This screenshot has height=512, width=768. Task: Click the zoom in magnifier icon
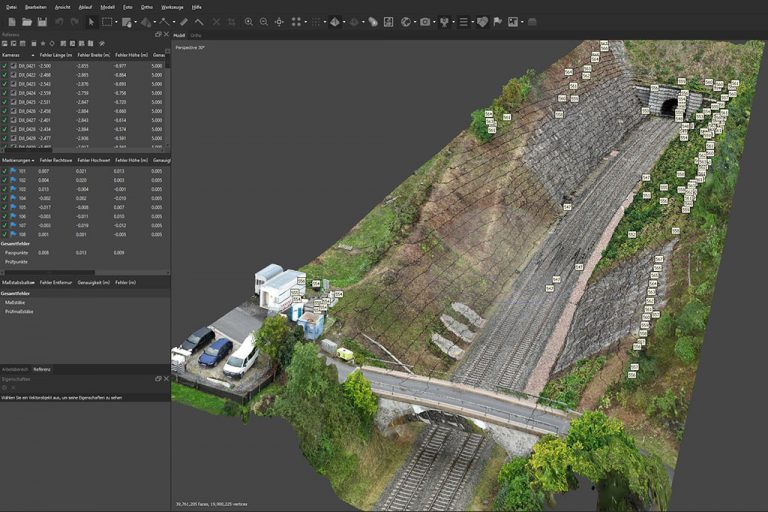click(248, 21)
